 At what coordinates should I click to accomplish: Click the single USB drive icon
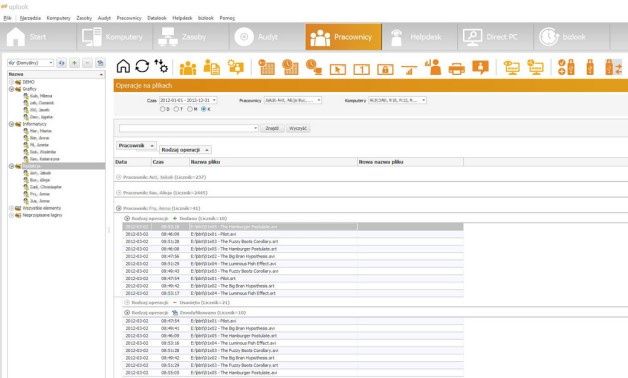590,67
